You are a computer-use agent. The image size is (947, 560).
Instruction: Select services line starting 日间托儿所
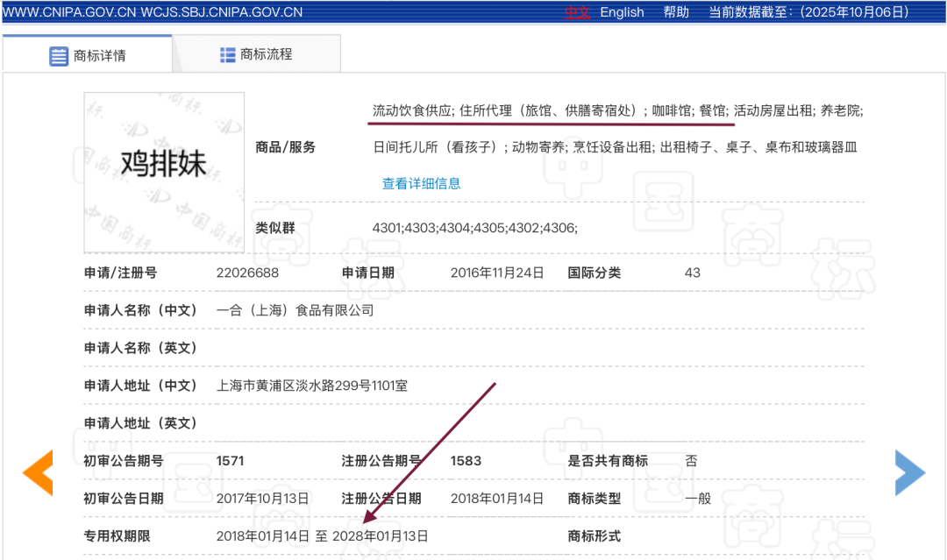(x=614, y=147)
